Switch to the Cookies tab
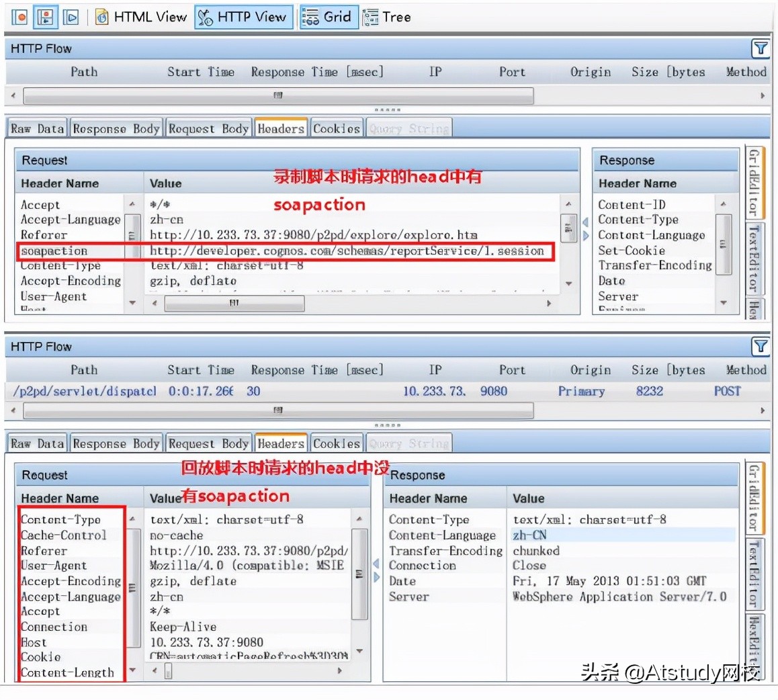The image size is (778, 700). [x=337, y=128]
